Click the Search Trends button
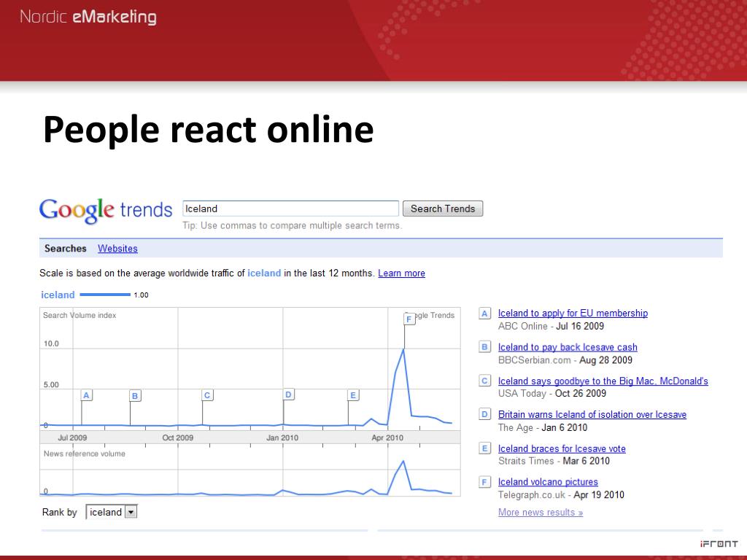This screenshot has height=560, width=747. coord(443,209)
